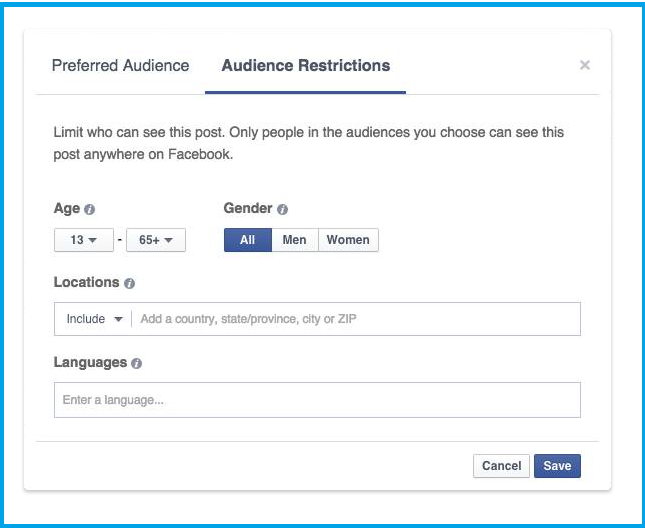
Task: Close the audience dialog with the X
Action: point(585,65)
